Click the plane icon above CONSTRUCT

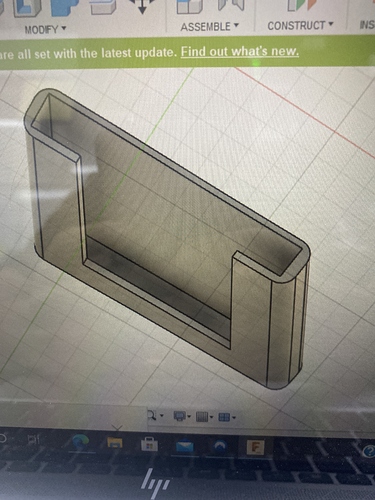pos(301,5)
